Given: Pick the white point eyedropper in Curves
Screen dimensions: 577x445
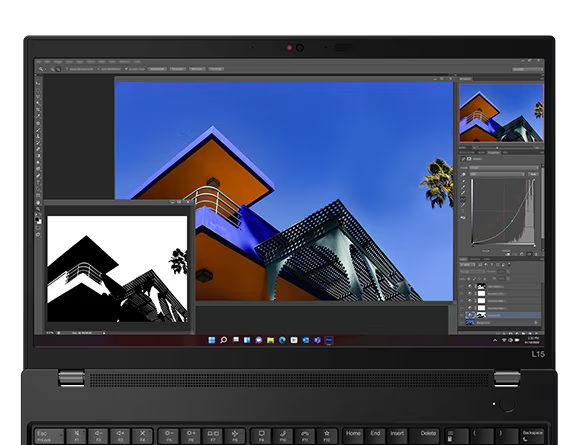Looking at the screenshot, I should coord(463,192).
